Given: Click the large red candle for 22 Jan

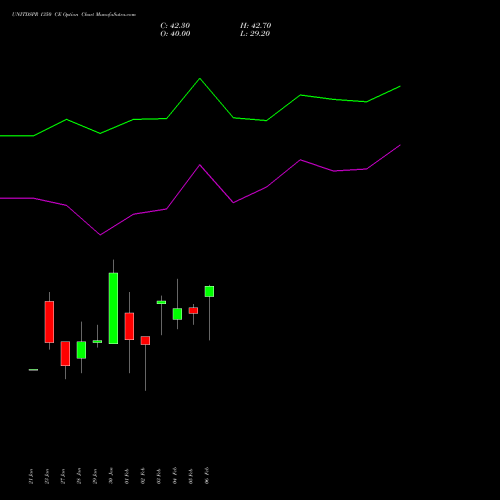Looking at the screenshot, I should pos(49,322).
